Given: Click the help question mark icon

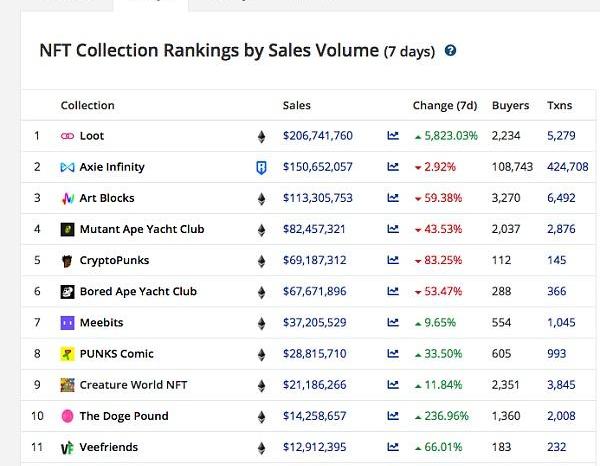Looking at the screenshot, I should [x=450, y=50].
